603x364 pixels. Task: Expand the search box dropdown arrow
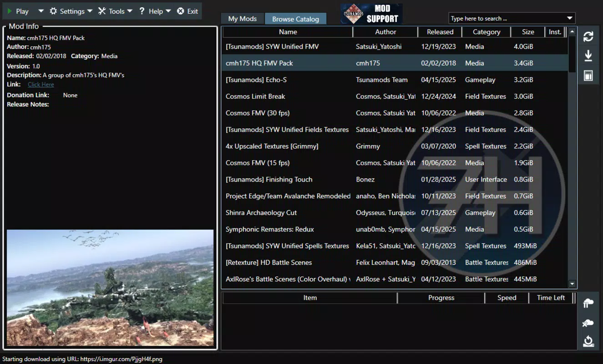(x=570, y=18)
